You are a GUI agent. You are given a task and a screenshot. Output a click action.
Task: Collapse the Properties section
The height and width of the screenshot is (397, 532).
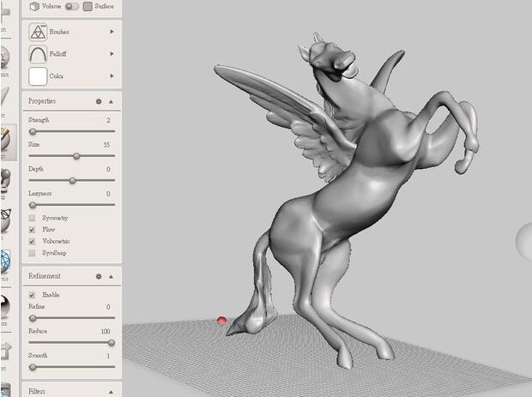[x=111, y=101]
